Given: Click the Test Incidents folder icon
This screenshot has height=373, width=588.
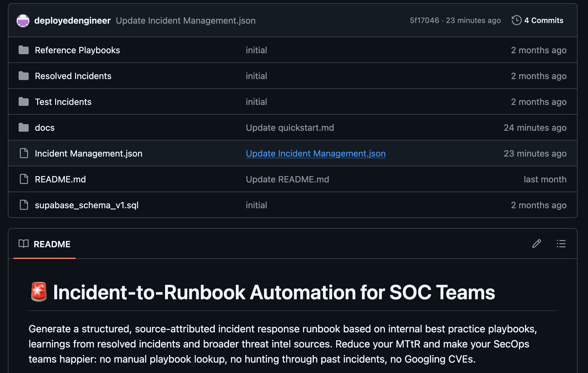Looking at the screenshot, I should (x=24, y=102).
